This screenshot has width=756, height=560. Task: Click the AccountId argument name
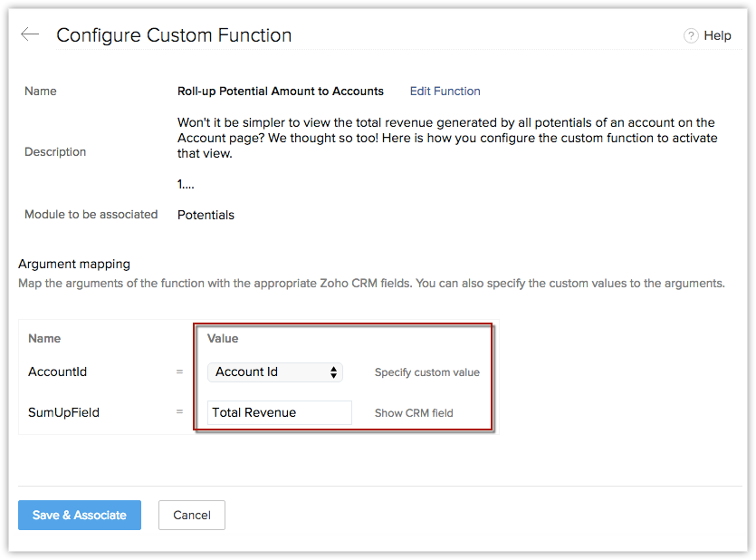tap(58, 372)
